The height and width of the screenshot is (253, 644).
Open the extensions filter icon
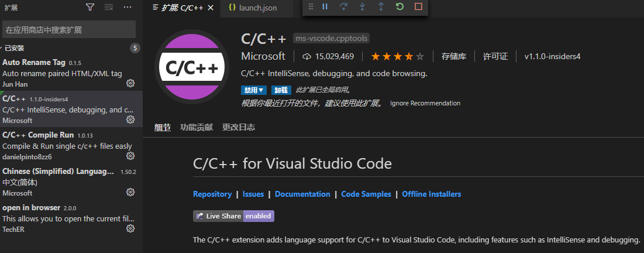point(89,7)
